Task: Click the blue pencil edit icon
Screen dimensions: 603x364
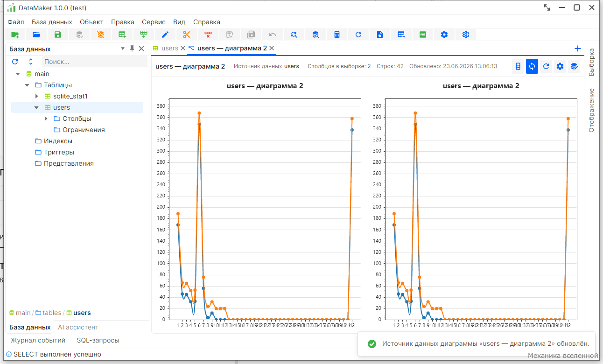Action: point(165,35)
